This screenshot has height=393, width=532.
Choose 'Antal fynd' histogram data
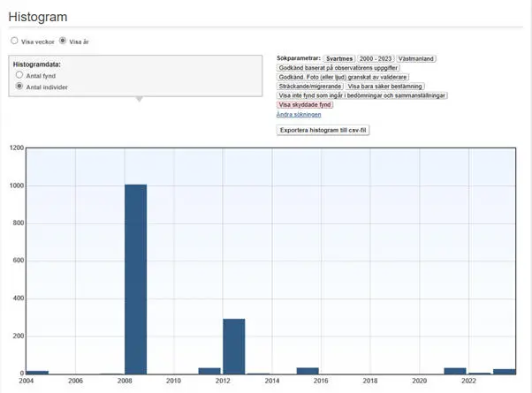coord(19,76)
